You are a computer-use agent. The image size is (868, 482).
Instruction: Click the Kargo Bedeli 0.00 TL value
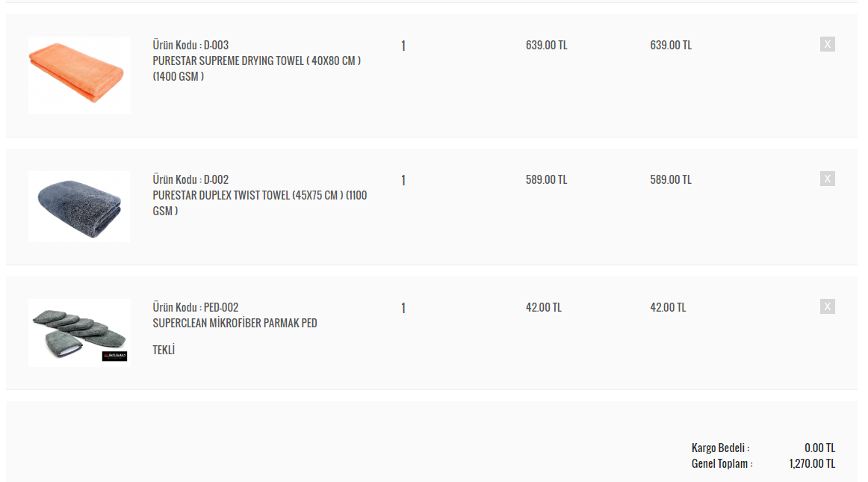[x=820, y=448]
